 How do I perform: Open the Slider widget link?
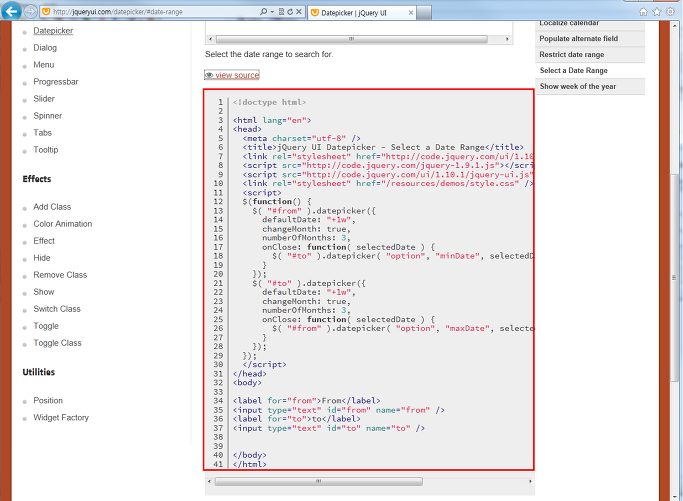(44, 99)
